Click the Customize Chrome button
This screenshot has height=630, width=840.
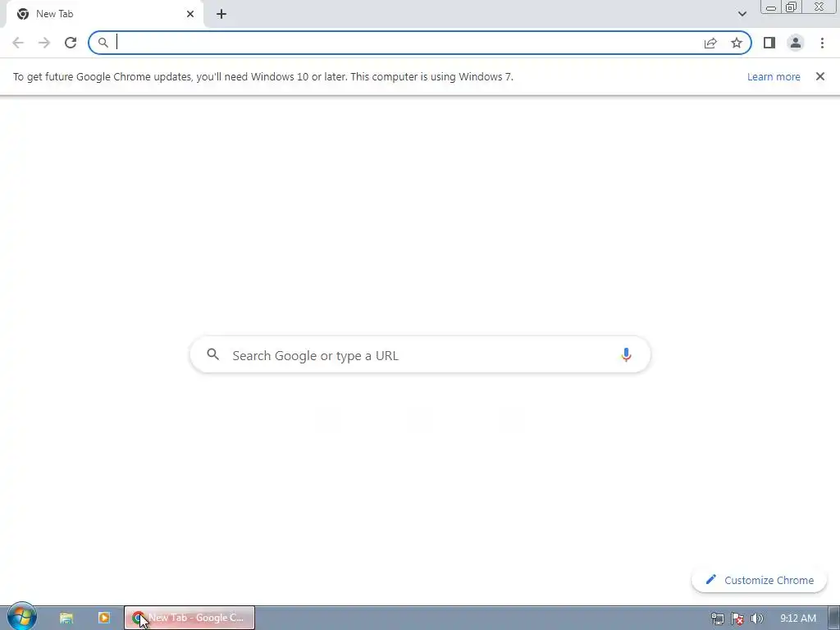759,580
